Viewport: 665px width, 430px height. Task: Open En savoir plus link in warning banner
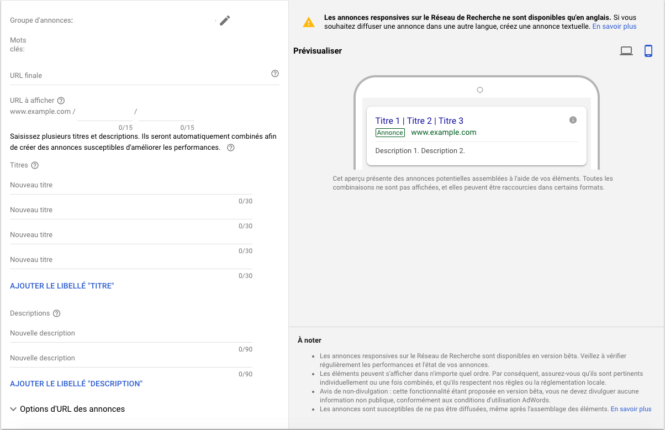click(613, 26)
